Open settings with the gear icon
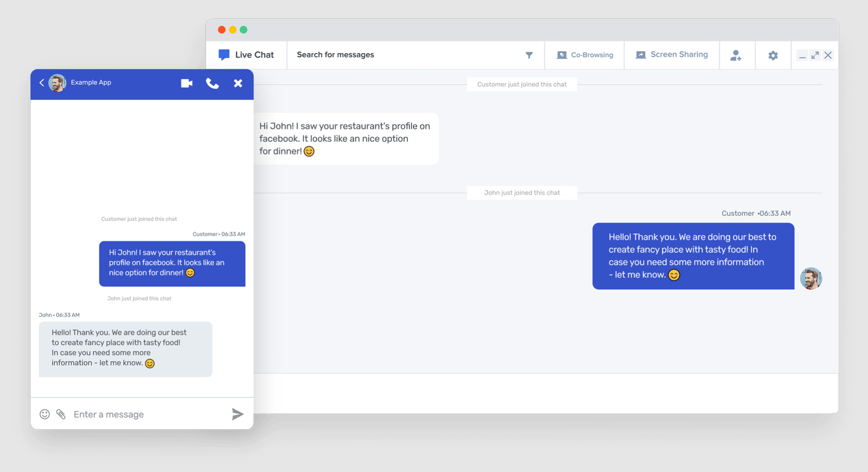Image resolution: width=868 pixels, height=472 pixels. coord(773,56)
